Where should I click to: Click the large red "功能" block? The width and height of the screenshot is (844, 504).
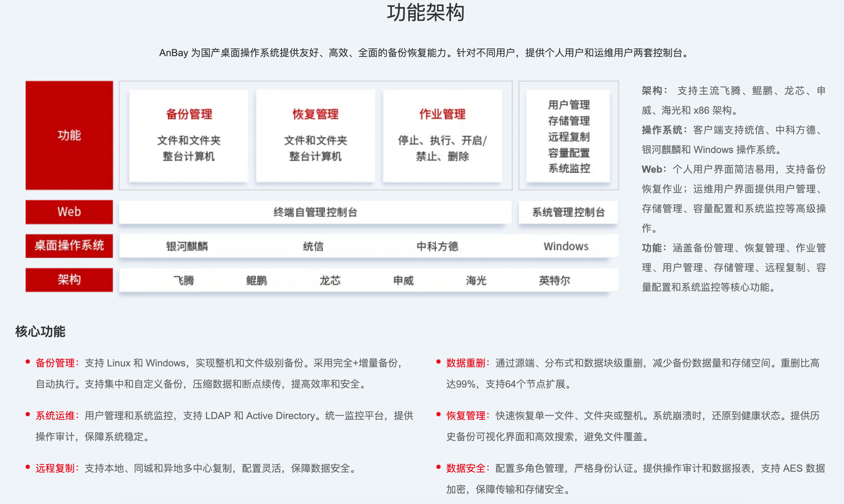[69, 135]
